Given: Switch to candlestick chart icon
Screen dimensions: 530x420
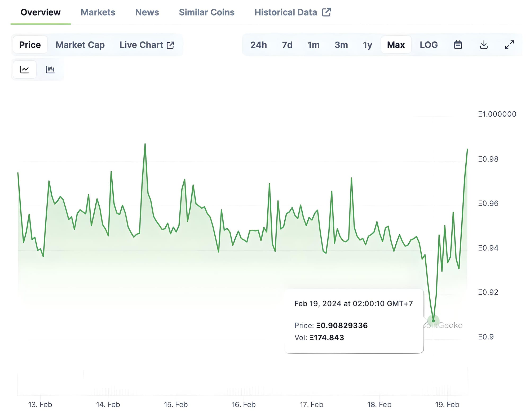Looking at the screenshot, I should click(50, 70).
